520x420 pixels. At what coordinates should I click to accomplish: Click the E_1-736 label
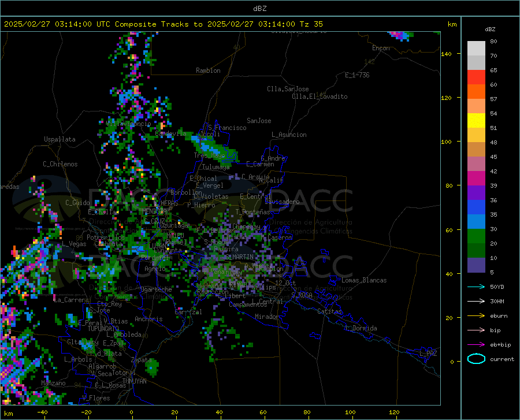357,75
